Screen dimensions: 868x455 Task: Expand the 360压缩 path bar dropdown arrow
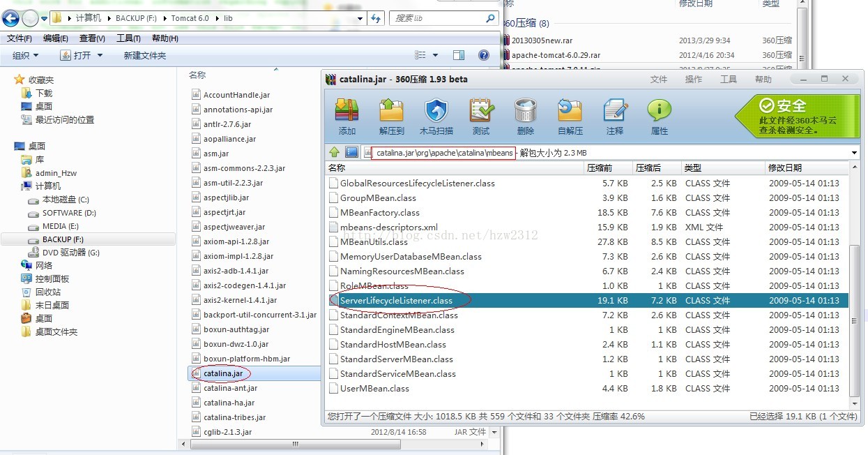pos(854,152)
